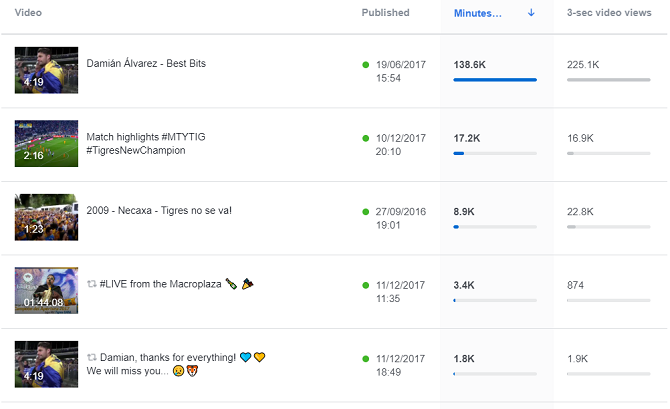Click the share icon beside #LIVE from the Macroplaza
Screen dimensions: 670x409
(x=92, y=285)
